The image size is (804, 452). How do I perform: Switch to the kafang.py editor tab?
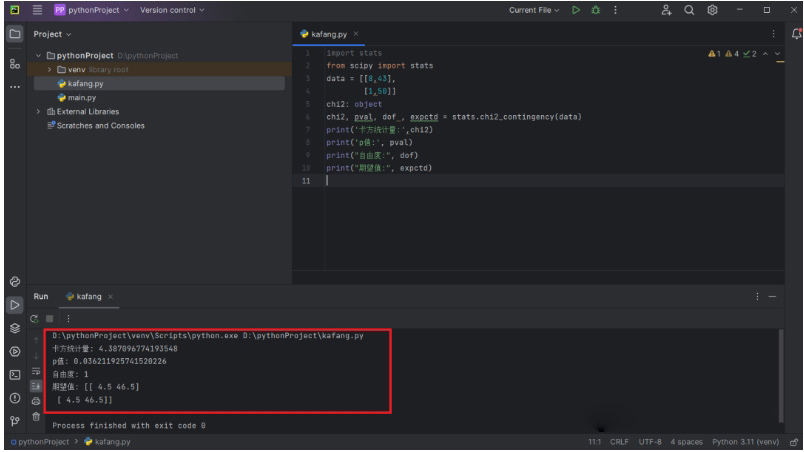(328, 34)
